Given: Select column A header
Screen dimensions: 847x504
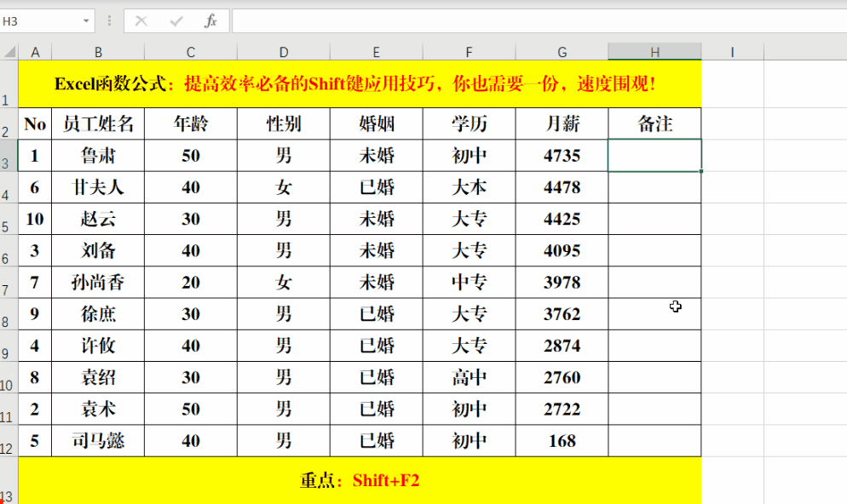Looking at the screenshot, I should [35, 52].
